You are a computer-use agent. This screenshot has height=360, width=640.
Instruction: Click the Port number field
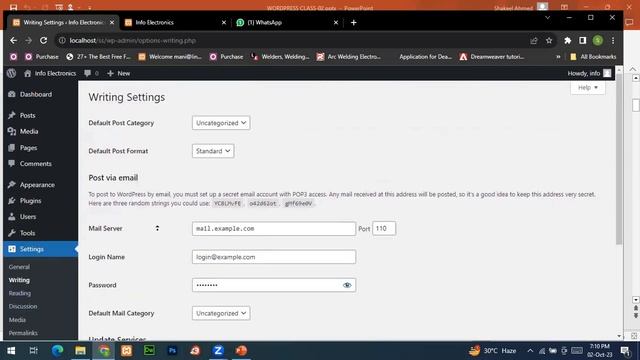click(x=384, y=229)
